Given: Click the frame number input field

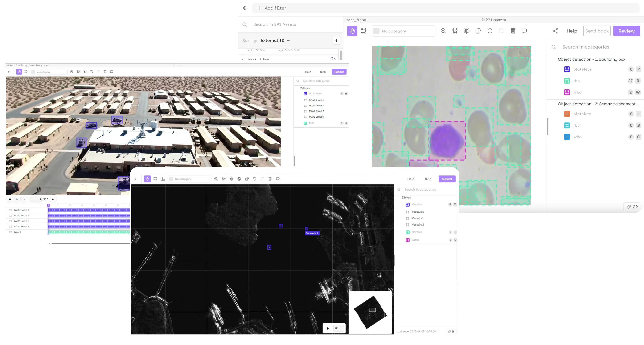Looking at the screenshot, I should tap(36, 199).
